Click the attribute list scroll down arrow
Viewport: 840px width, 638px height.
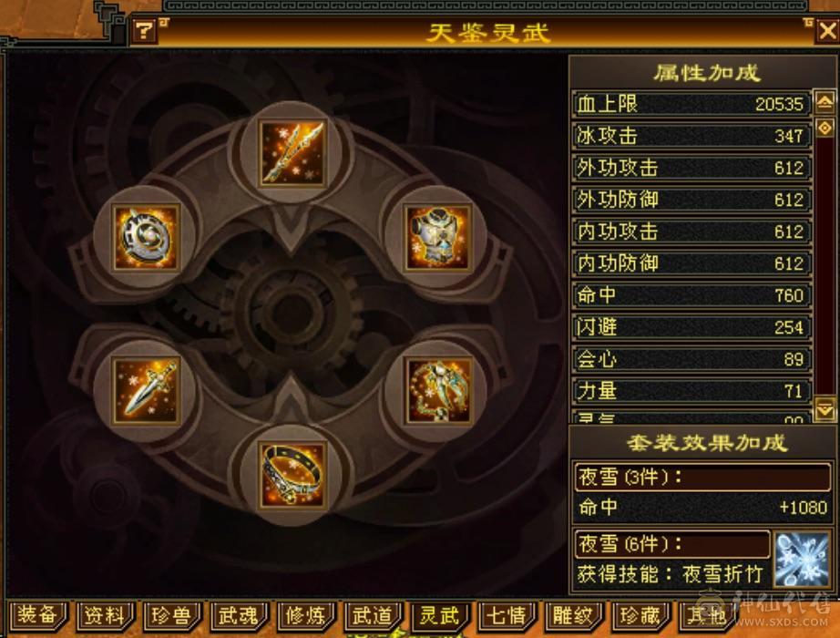[x=825, y=408]
